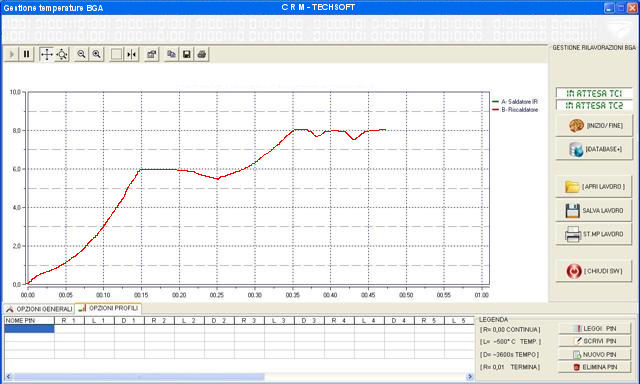Click the table's horizontal scrollbar right arrow
The width and height of the screenshot is (640, 384).
469,377
